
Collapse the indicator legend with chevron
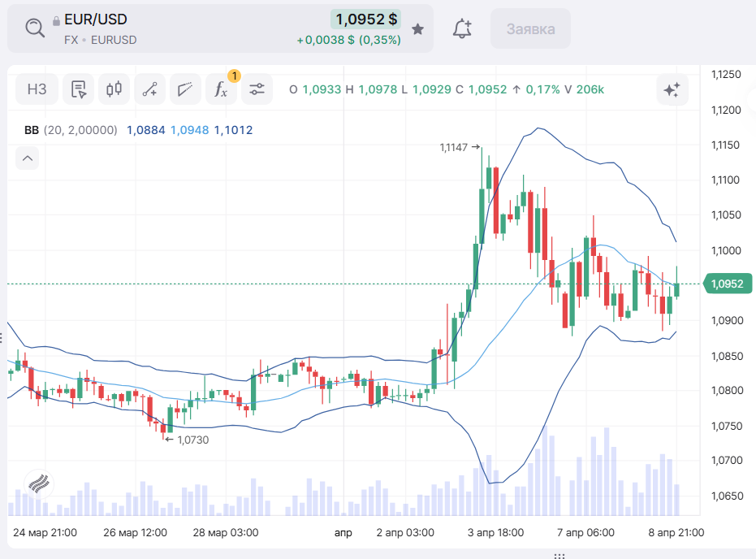(x=28, y=158)
